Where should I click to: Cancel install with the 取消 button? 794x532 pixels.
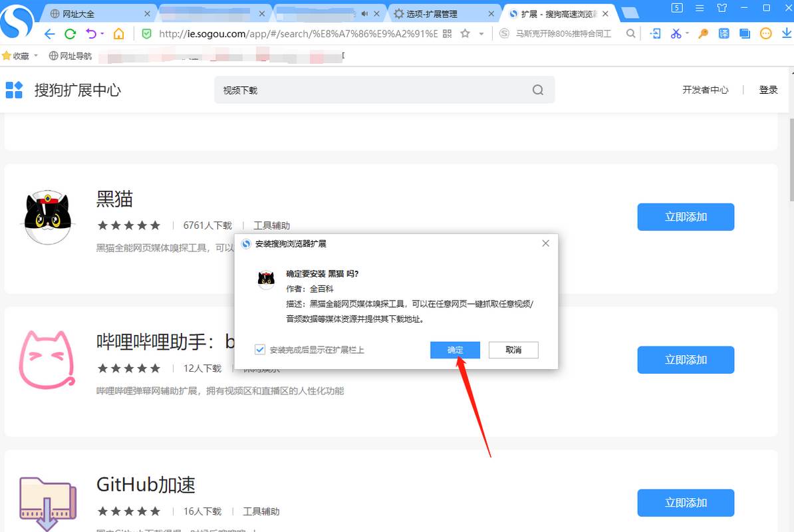[513, 350]
